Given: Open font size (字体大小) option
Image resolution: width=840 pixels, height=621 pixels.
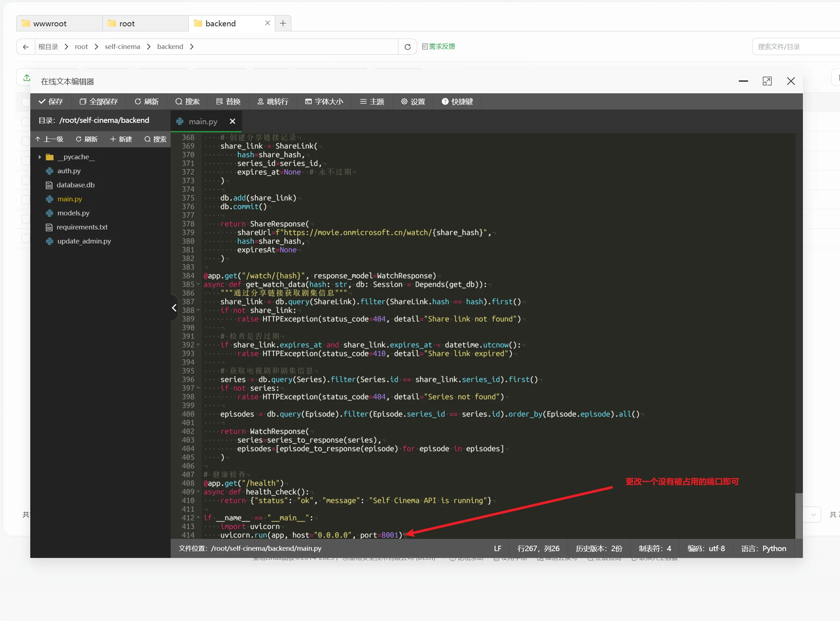Looking at the screenshot, I should click(324, 102).
